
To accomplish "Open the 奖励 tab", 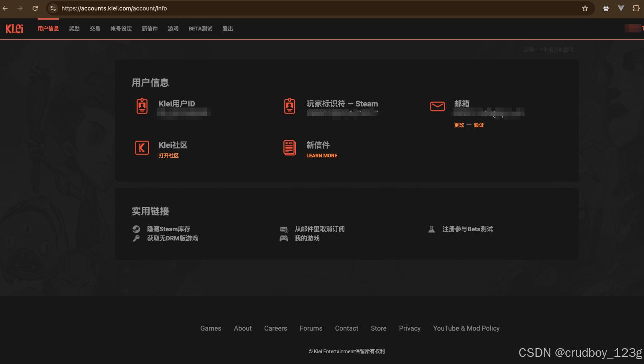I will (x=74, y=29).
